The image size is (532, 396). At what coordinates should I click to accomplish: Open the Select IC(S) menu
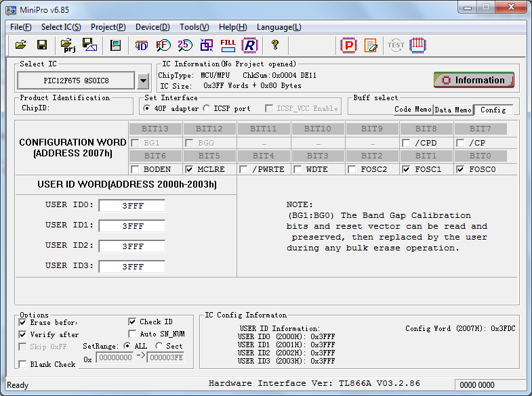click(61, 27)
